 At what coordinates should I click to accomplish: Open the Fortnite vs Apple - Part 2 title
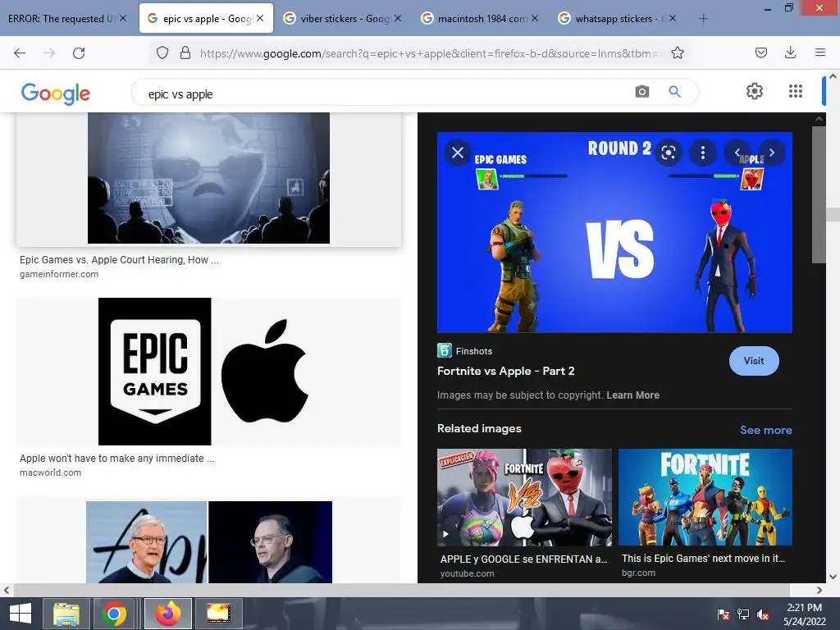505,371
